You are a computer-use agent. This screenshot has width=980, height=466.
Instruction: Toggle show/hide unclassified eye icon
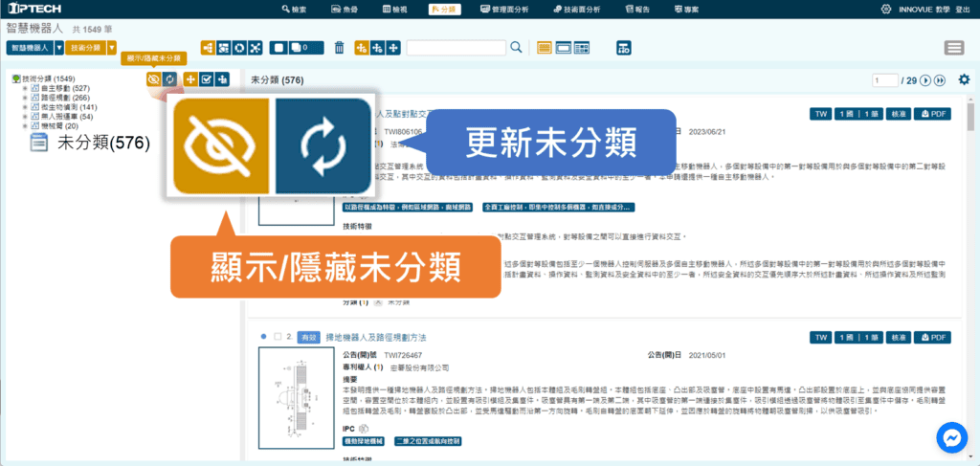pyautogui.click(x=153, y=78)
